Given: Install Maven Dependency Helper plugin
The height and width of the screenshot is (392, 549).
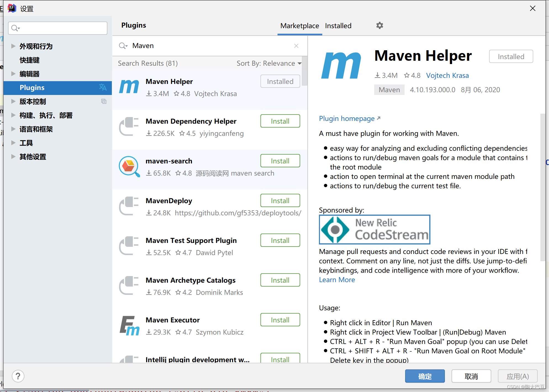Looking at the screenshot, I should [280, 121].
